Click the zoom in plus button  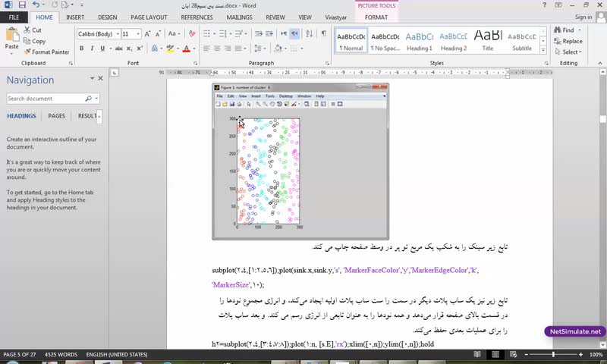pos(580,354)
